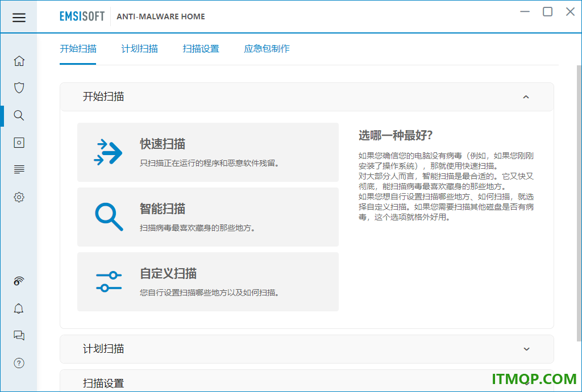Open the hamburger menu

[x=19, y=18]
